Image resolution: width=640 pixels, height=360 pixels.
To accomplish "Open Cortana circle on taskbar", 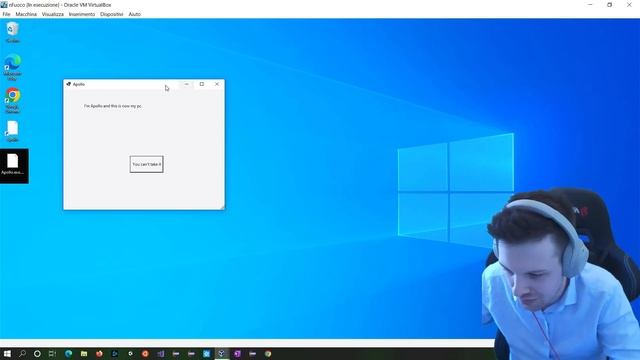I will click(x=37, y=353).
